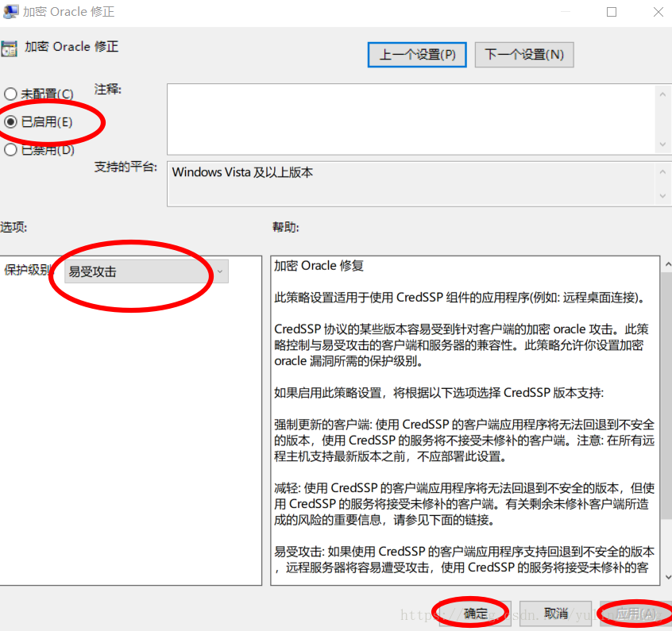Click the policy icon beside 加密 Oracle 修正 heading
This screenshot has width=672, height=631.
coord(10,48)
